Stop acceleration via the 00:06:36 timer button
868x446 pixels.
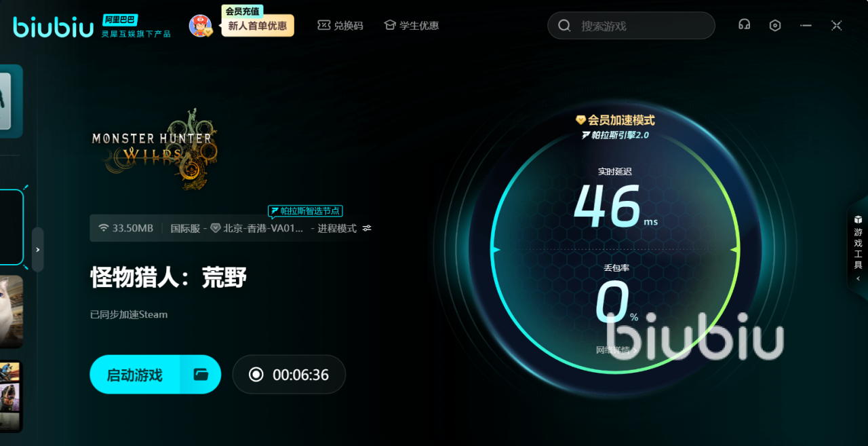click(289, 375)
